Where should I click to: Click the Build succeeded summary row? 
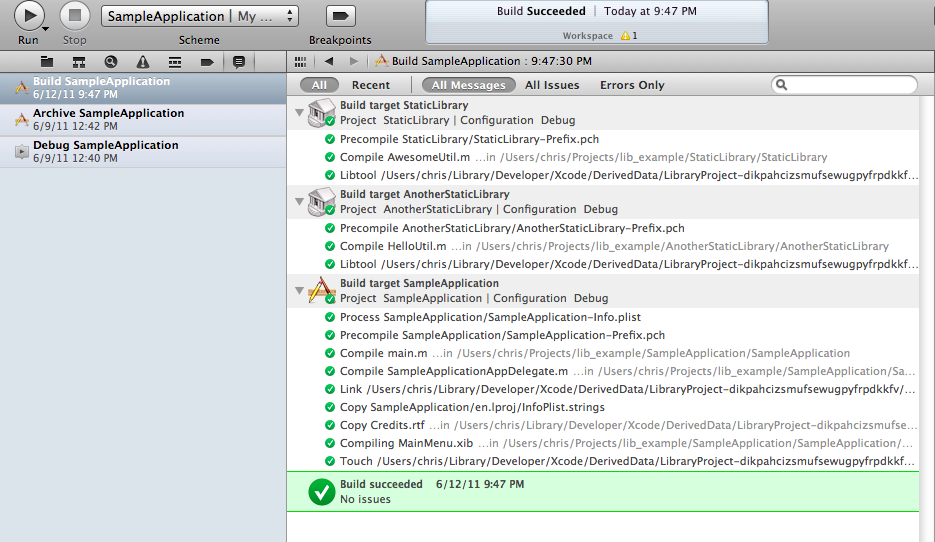(x=603, y=492)
